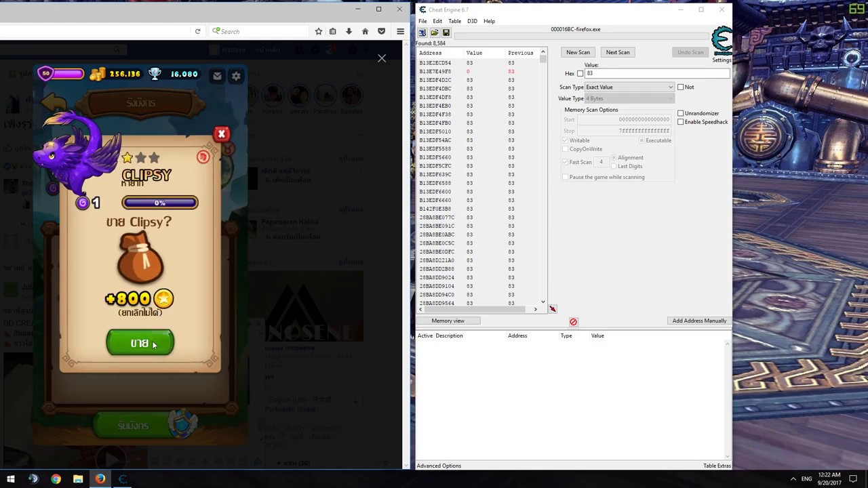The width and height of the screenshot is (868, 488).
Task: Show hidden tray icons chevron
Action: tap(793, 479)
